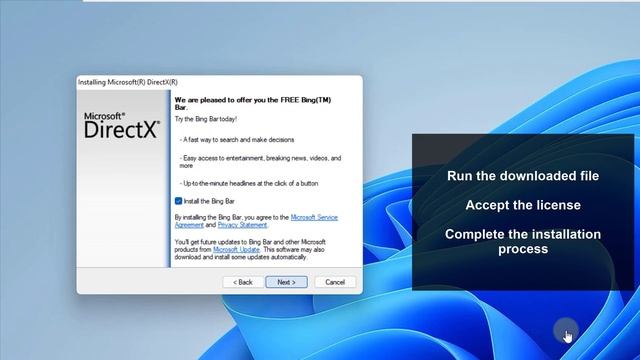The width and height of the screenshot is (640, 360).
Task: Click the 'You'll get future updates' paragraph
Action: [x=250, y=249]
